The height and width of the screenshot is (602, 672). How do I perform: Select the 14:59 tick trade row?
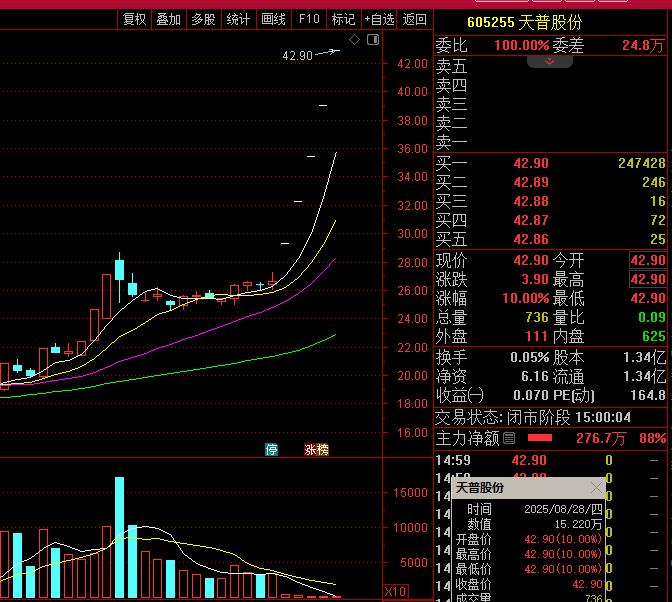(x=550, y=461)
